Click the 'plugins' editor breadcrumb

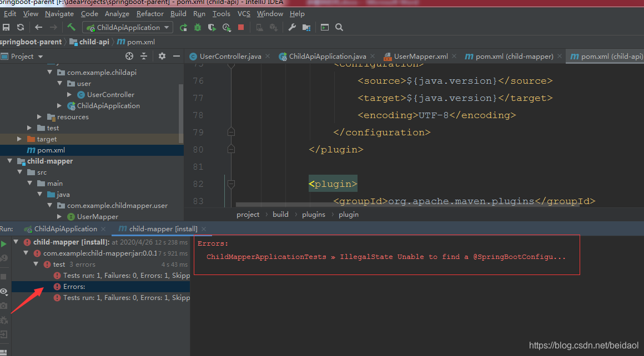(x=313, y=215)
